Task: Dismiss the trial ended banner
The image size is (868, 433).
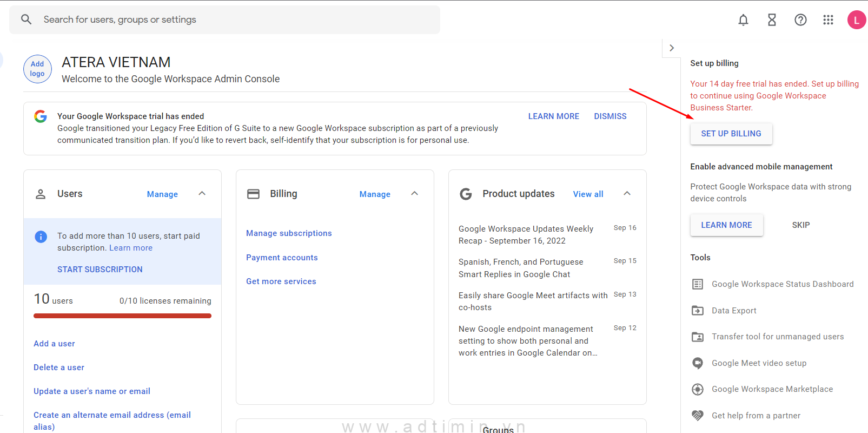Action: [x=610, y=116]
